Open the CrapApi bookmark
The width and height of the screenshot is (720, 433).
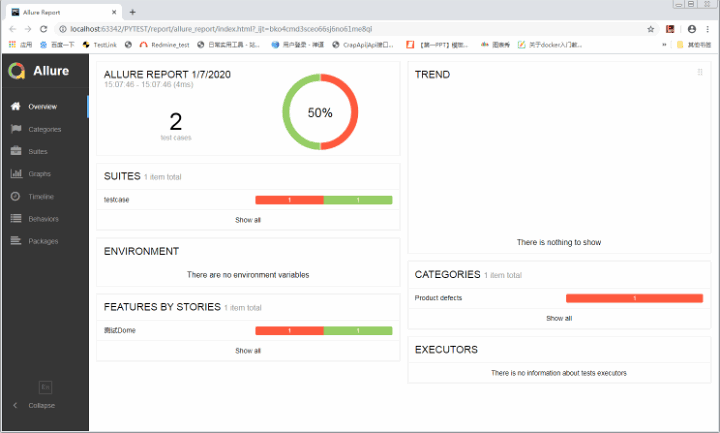click(363, 45)
